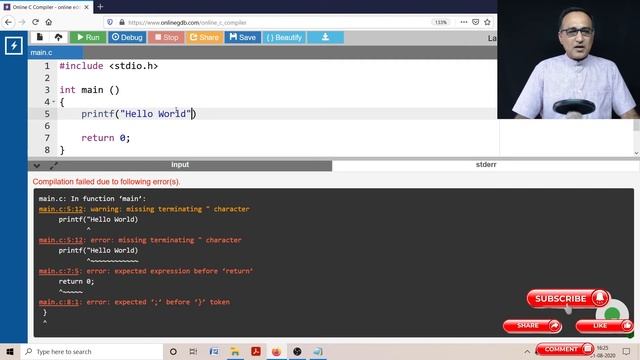Viewport: 640px width, 360px height.
Task: Open File Explorer from the taskbar
Action: coord(235,351)
